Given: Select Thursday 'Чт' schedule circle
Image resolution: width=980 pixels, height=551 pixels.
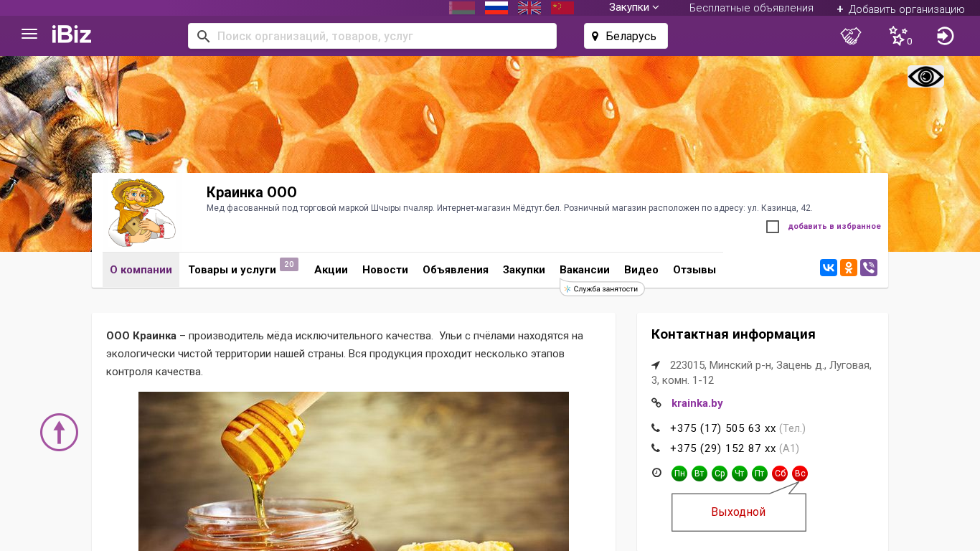Looking at the screenshot, I should click(740, 474).
